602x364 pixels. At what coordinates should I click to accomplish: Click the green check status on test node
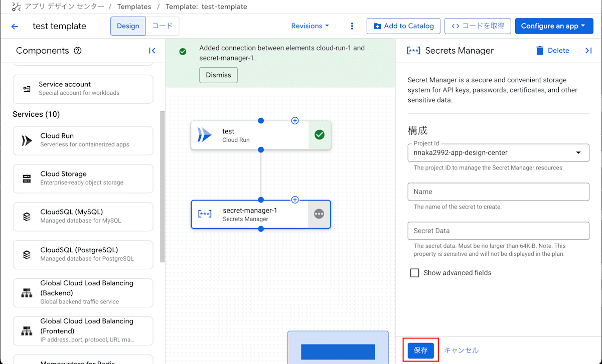(320, 135)
